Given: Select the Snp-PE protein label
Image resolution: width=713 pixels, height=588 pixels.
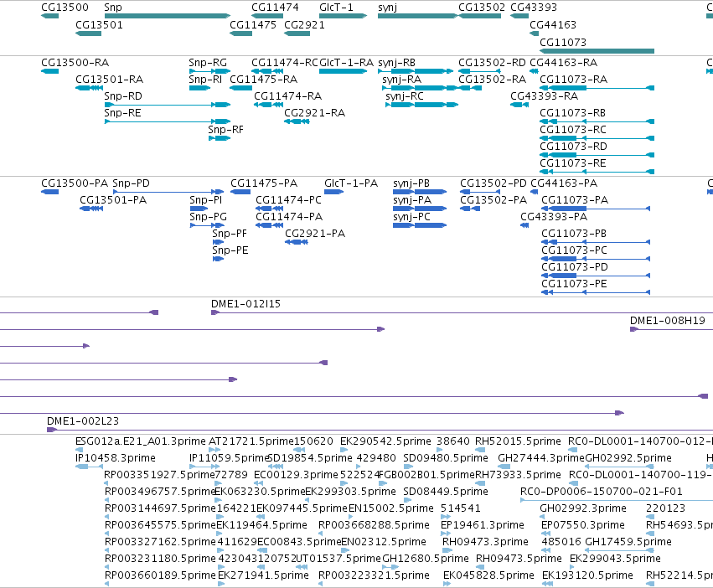Looking at the screenshot, I should pyautogui.click(x=230, y=250).
